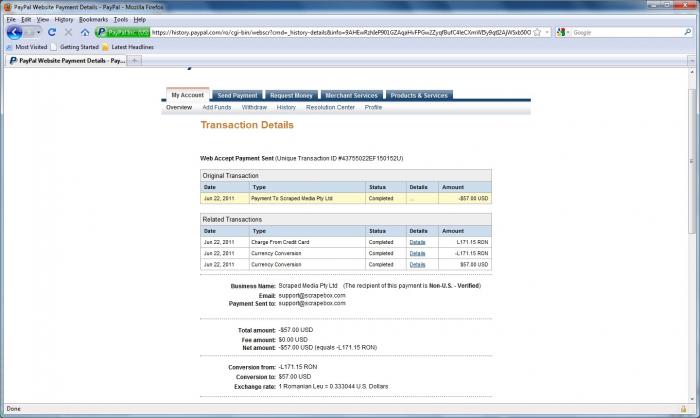
Task: Open the Tools menu
Action: [x=121, y=20]
